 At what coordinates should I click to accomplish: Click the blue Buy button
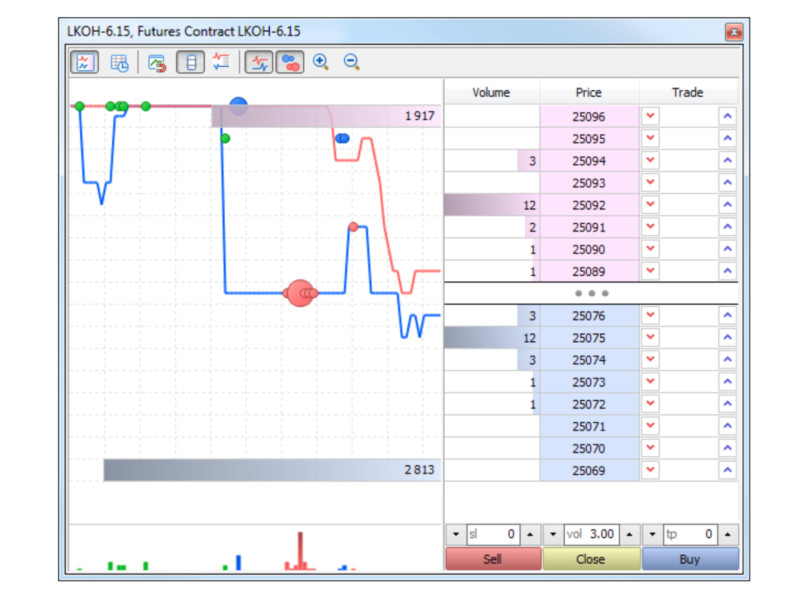tap(690, 559)
